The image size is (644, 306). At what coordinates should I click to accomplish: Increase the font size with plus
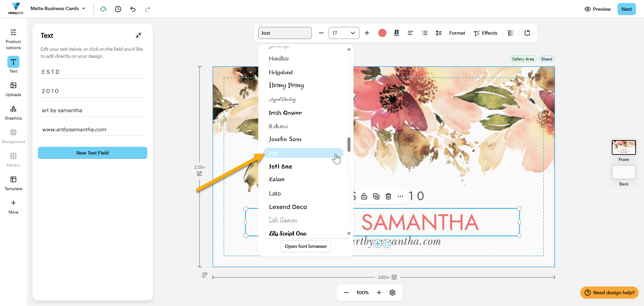coord(367,33)
